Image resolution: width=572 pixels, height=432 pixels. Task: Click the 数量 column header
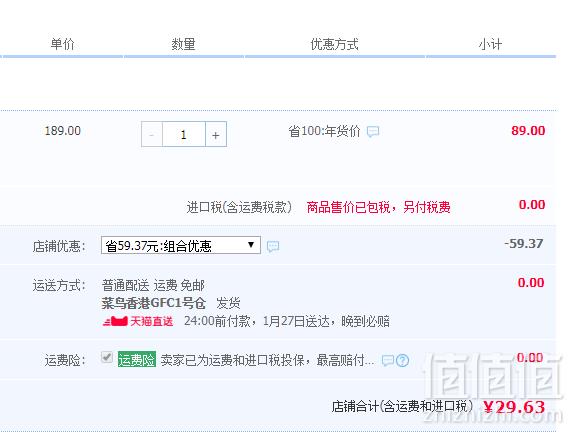[183, 44]
